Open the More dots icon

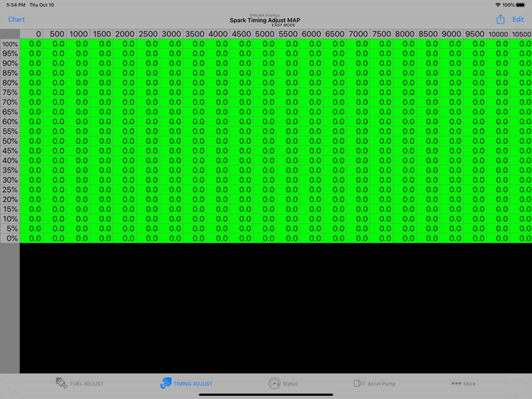[456, 383]
